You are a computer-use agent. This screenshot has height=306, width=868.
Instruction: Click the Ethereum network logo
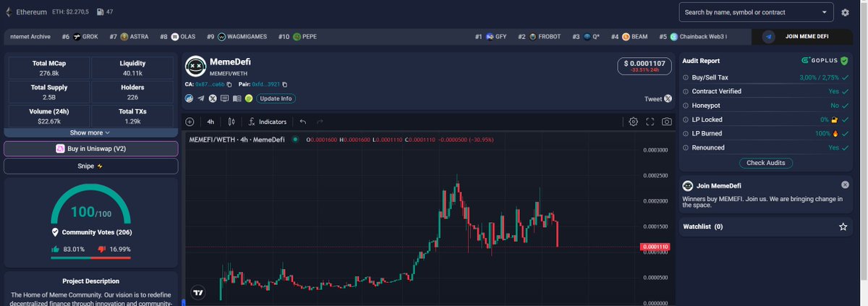[9, 12]
